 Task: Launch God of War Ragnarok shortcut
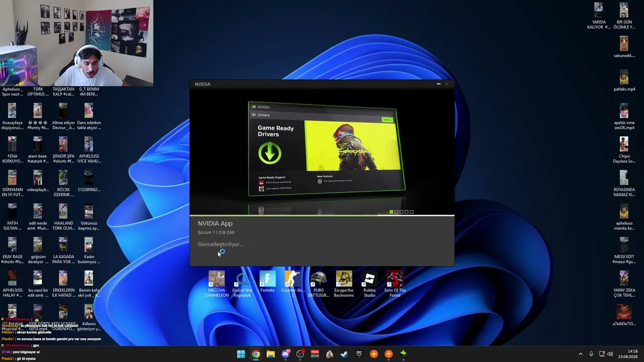[242, 284]
